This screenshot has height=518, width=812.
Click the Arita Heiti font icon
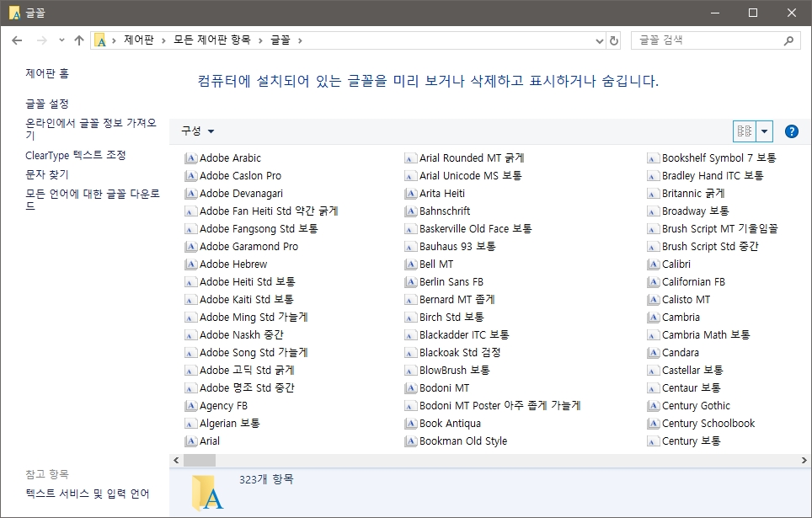(x=411, y=194)
